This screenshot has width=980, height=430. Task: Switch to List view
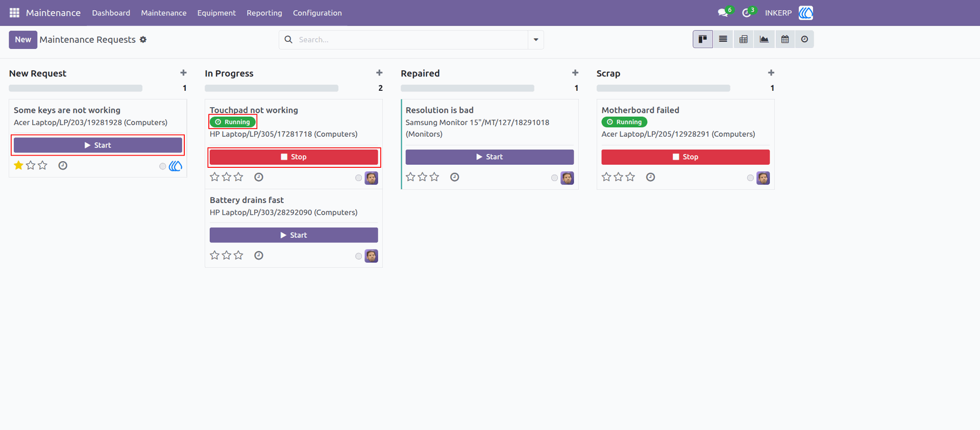(723, 39)
